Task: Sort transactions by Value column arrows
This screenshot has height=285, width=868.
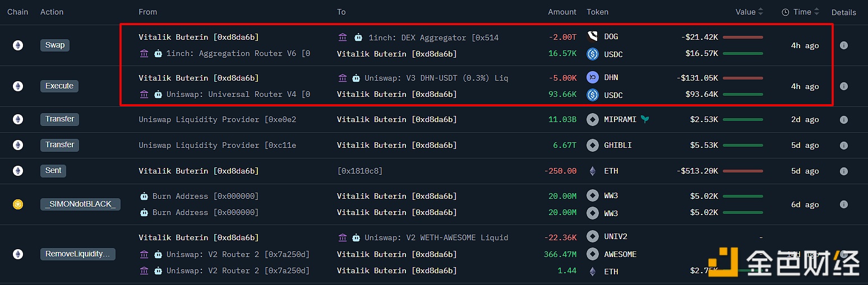Action: pyautogui.click(x=760, y=12)
